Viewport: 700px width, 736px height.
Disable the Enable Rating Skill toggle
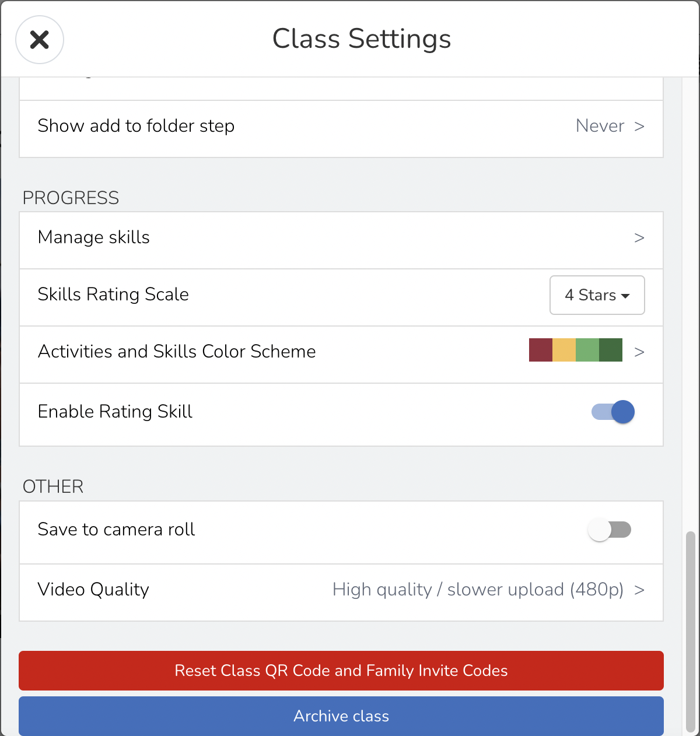[611, 412]
